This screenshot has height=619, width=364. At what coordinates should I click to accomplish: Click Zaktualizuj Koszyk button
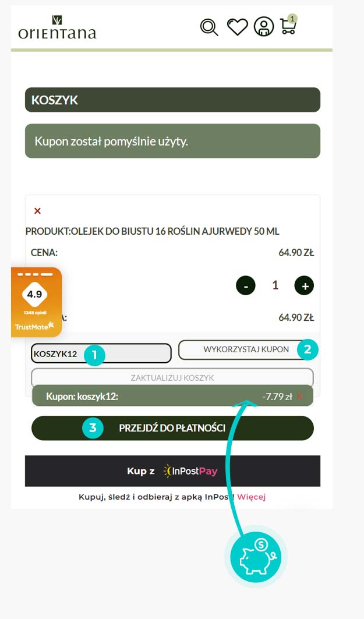click(x=172, y=377)
